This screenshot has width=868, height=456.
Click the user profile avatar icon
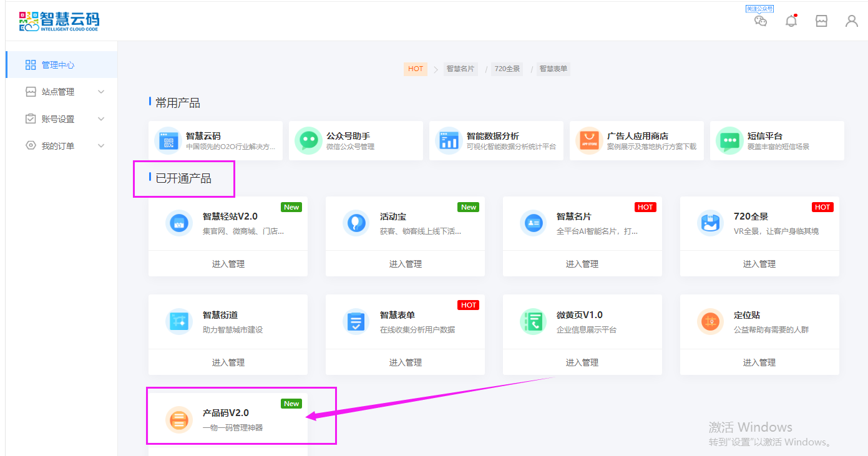click(x=852, y=21)
